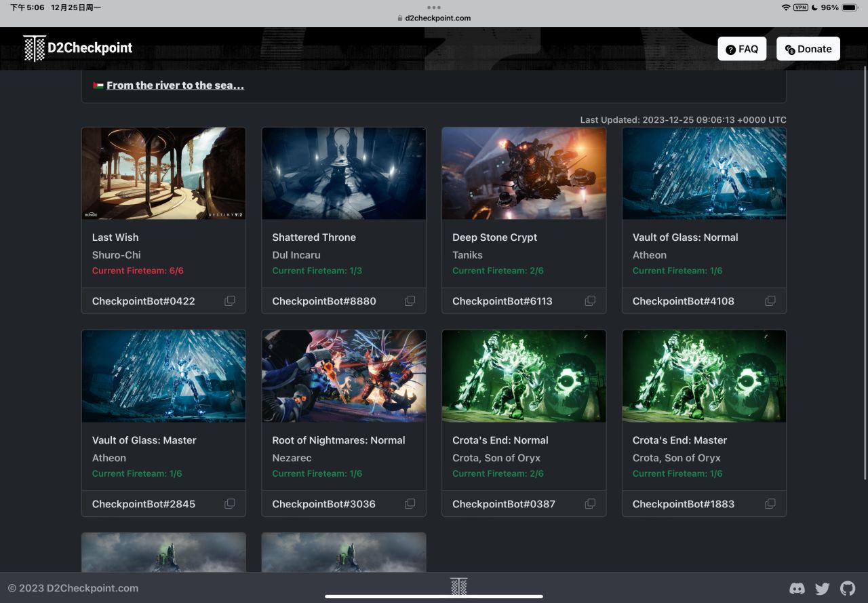Click the 'Last Wish' card title
This screenshot has height=603, width=868.
point(115,237)
